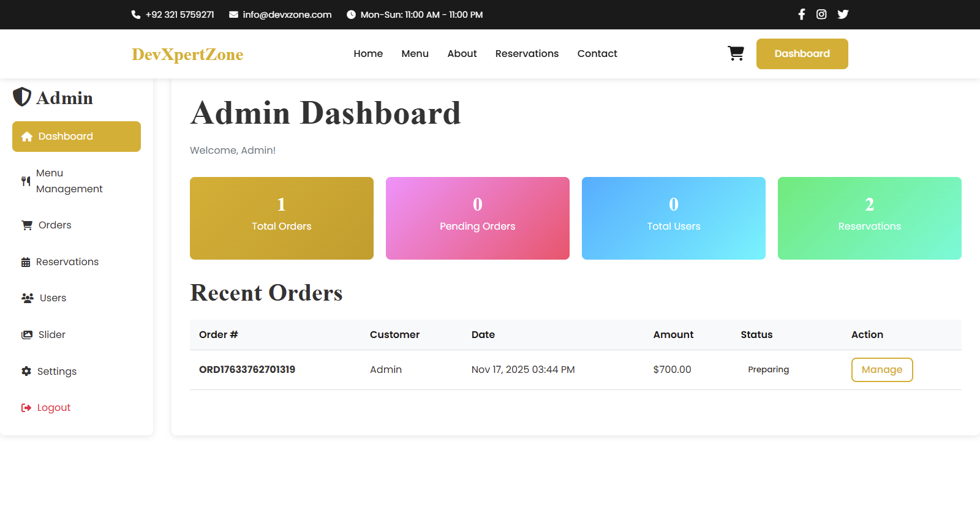The image size is (980, 526).
Task: Click the DevXpertZone logo
Action: [187, 54]
